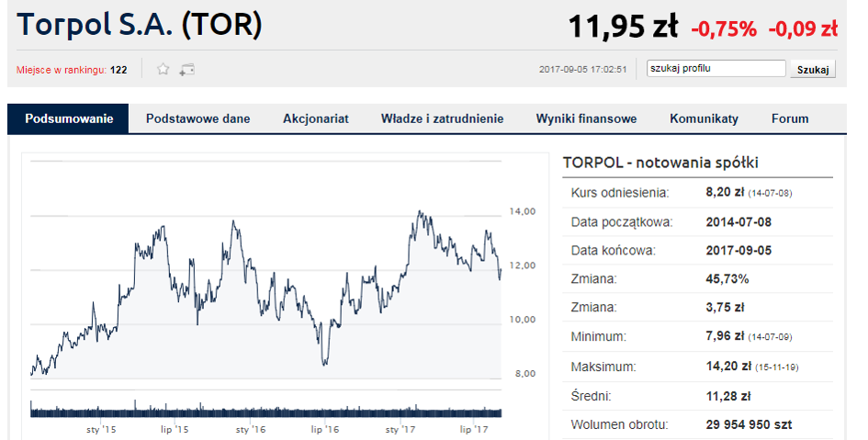This screenshot has width=868, height=440.
Task: Click the lip '15 axis marker
Action: [175, 430]
